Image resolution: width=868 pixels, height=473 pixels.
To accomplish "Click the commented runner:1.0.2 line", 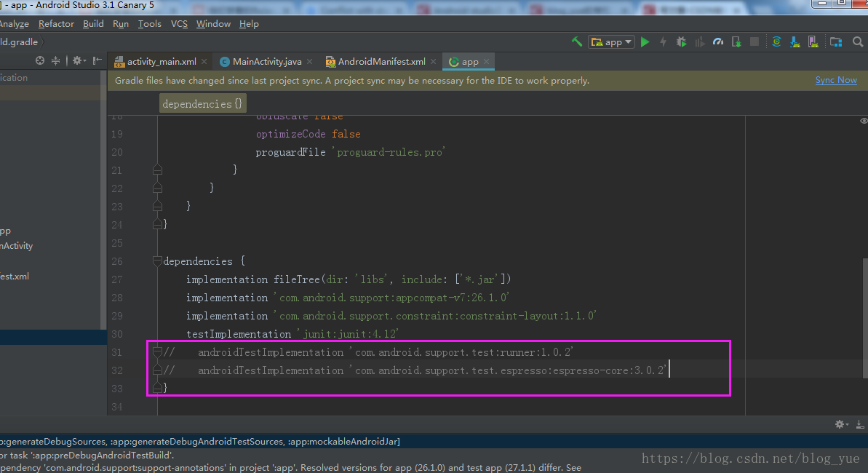I will [x=368, y=352].
